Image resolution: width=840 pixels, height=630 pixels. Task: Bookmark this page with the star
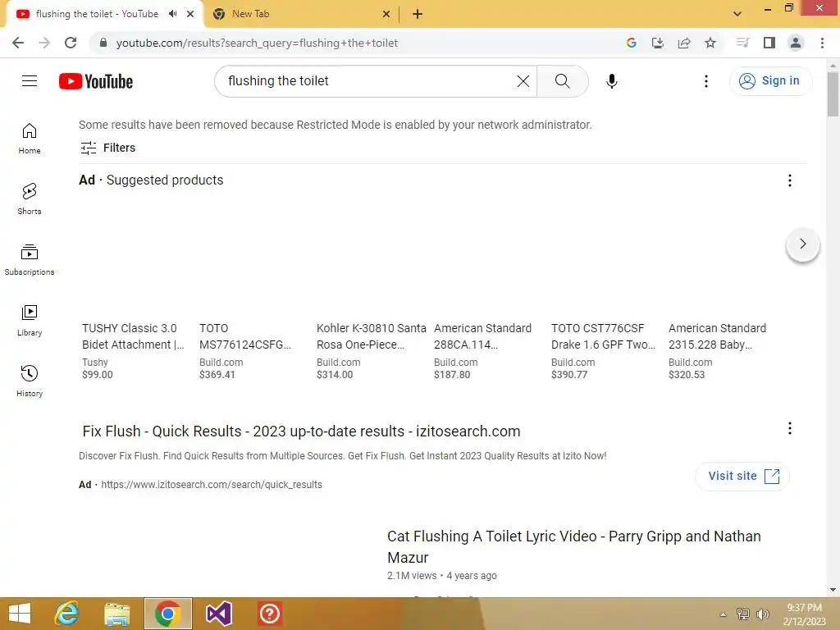[710, 43]
